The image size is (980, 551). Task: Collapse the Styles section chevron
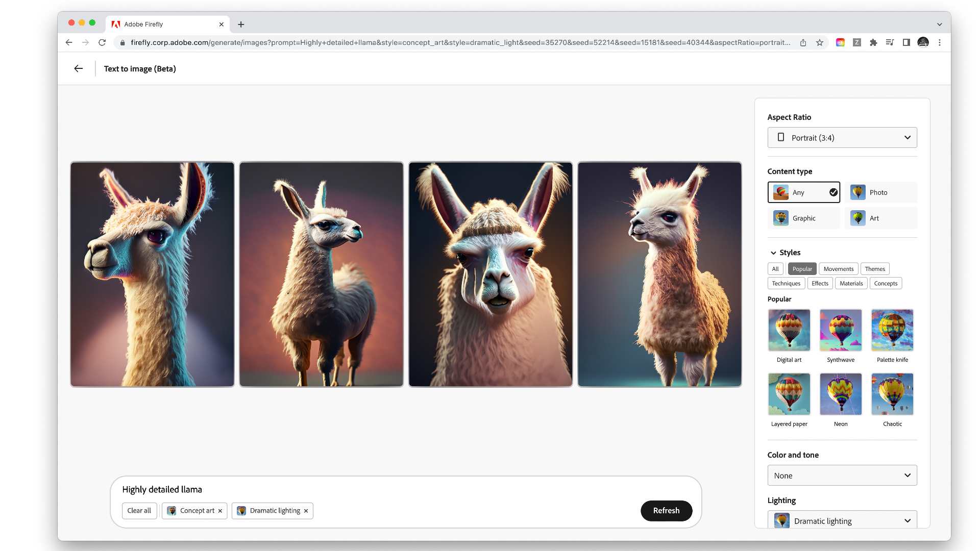[773, 253]
